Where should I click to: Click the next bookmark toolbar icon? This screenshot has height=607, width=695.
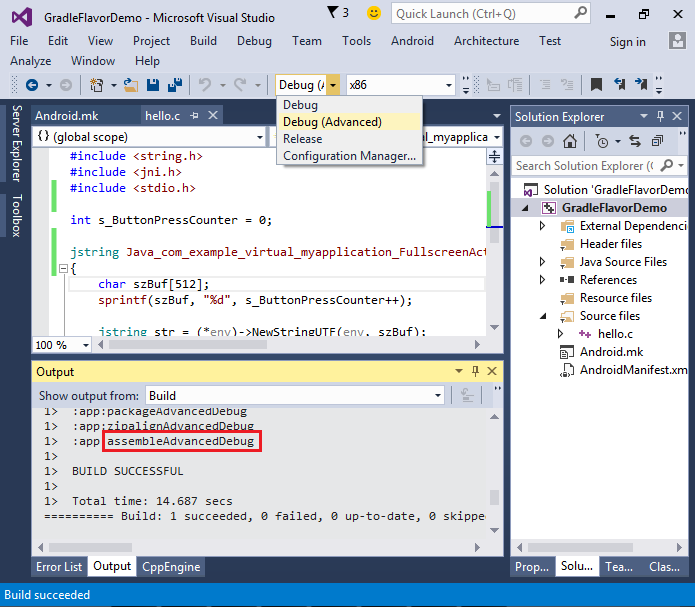tap(641, 84)
